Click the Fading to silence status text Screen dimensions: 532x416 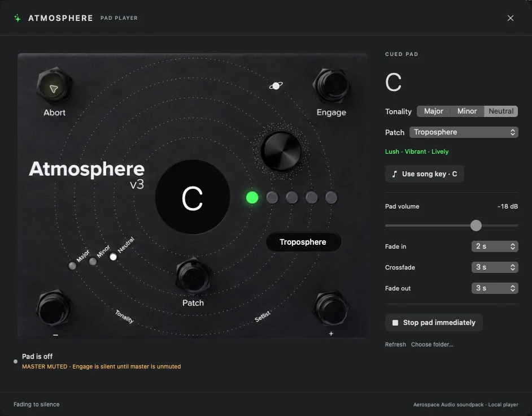[x=36, y=405]
